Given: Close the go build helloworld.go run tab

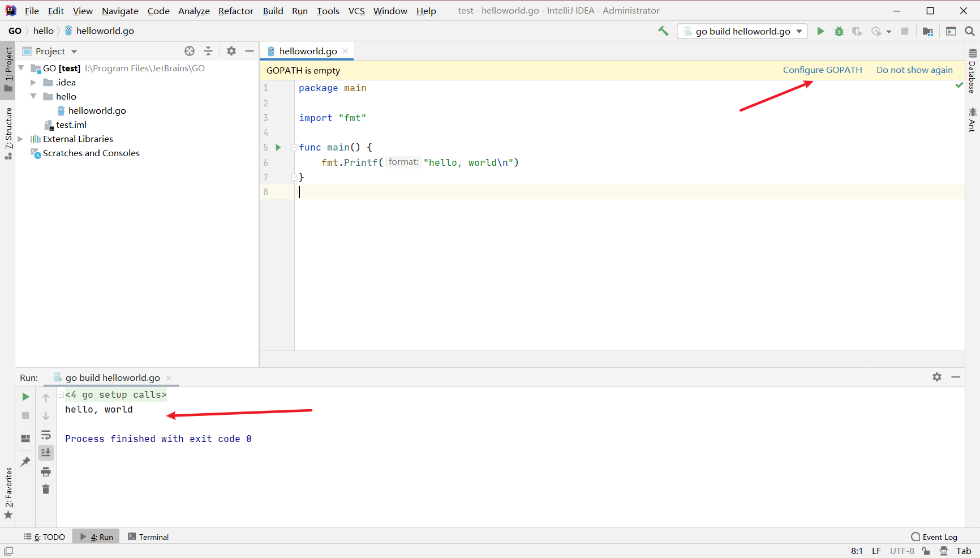Looking at the screenshot, I should [x=169, y=377].
